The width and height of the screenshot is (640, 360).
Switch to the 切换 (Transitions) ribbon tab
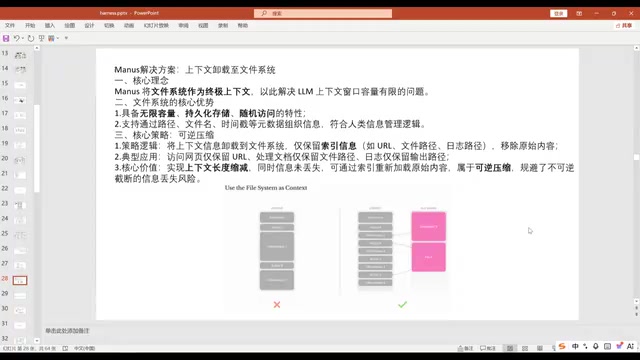(x=109, y=25)
